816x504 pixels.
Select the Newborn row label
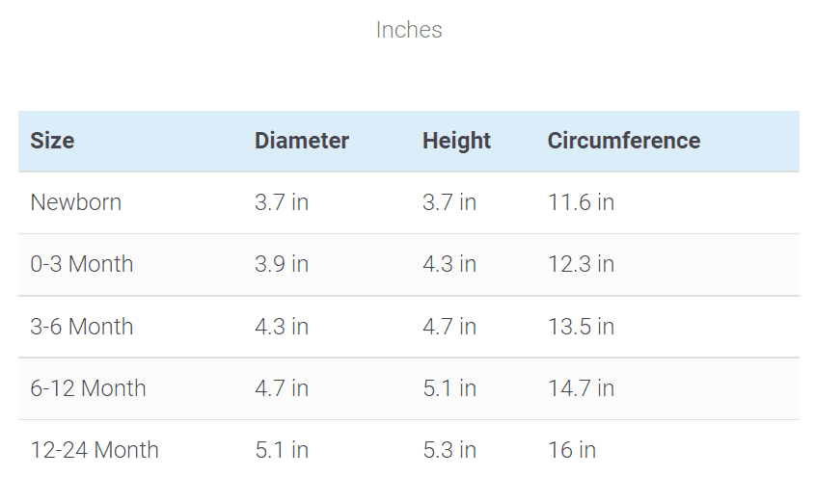point(76,202)
